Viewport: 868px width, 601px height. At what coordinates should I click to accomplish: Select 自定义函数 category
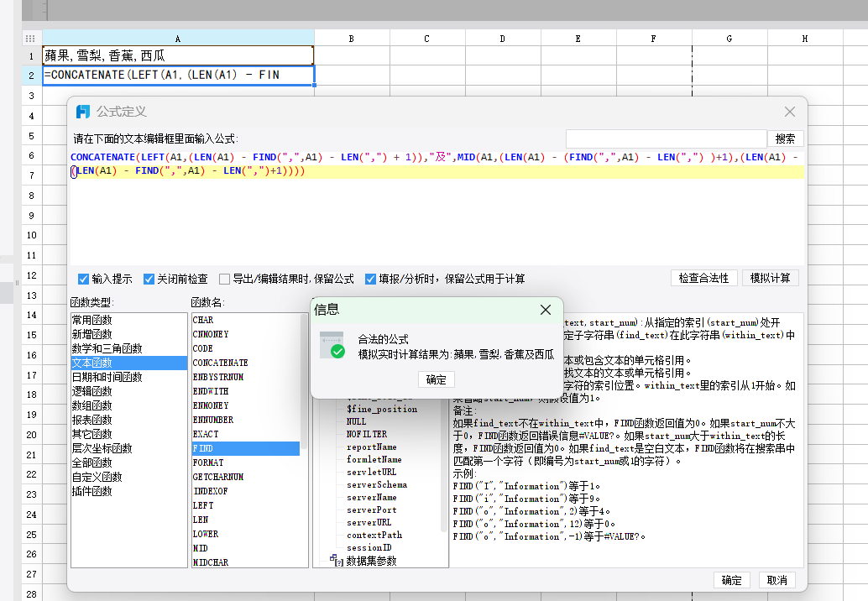pyautogui.click(x=129, y=477)
